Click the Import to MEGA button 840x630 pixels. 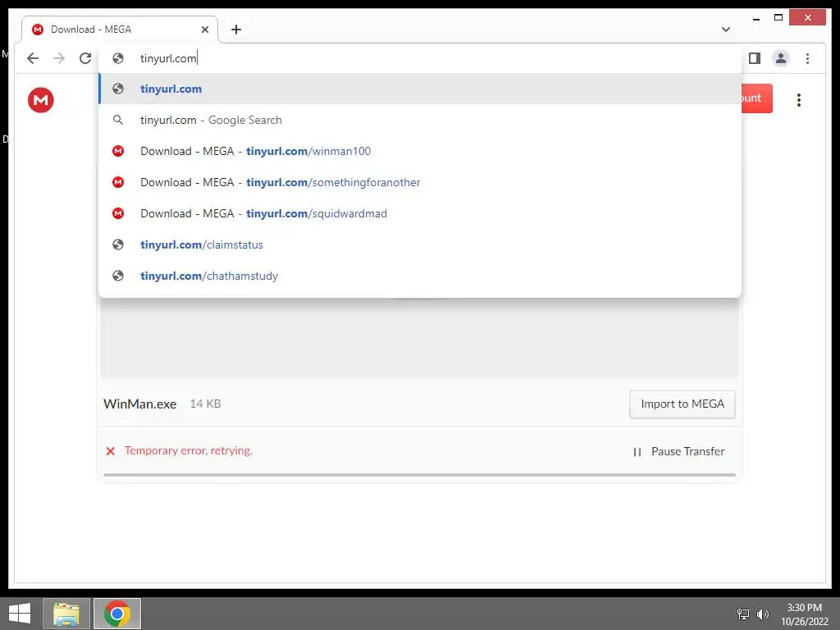(682, 404)
